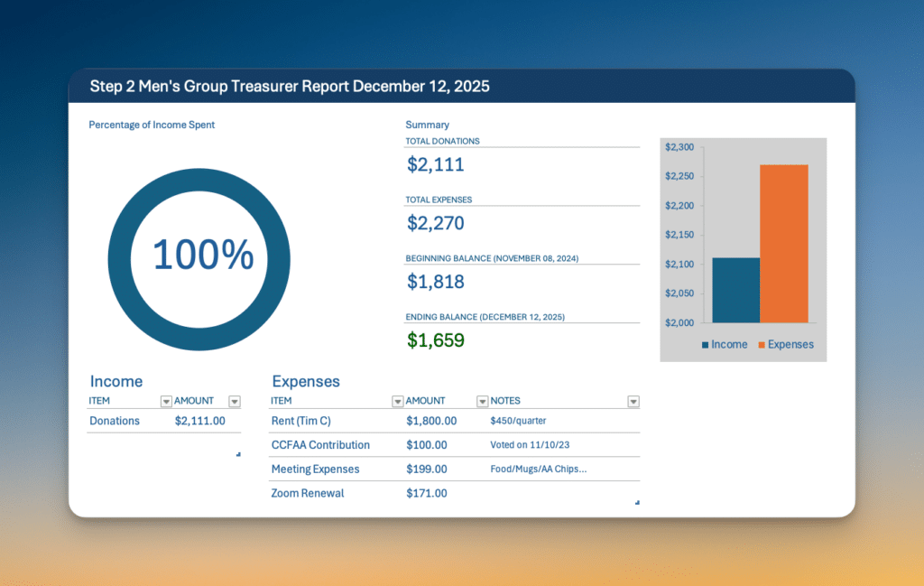Click the $2,111.00 donations amount cell
Screen dimensions: 924x586
(200, 421)
